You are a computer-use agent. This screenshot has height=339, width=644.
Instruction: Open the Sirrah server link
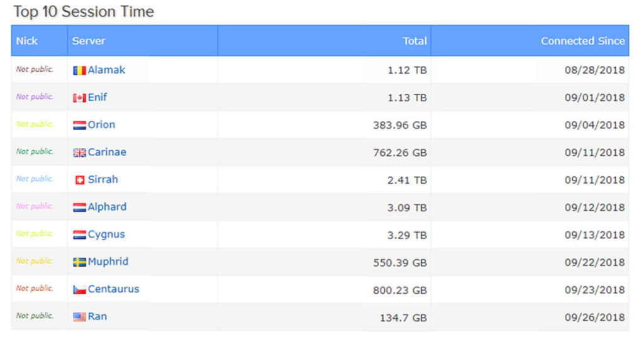point(103,179)
